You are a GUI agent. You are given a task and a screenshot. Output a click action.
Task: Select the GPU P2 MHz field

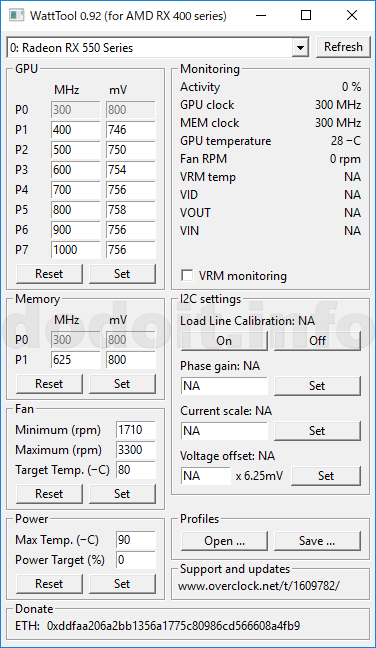tap(76, 150)
